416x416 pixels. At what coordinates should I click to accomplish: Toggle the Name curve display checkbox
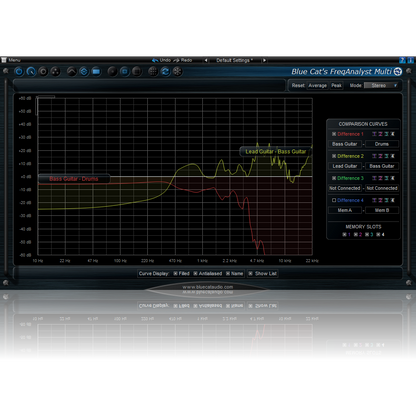(x=228, y=274)
